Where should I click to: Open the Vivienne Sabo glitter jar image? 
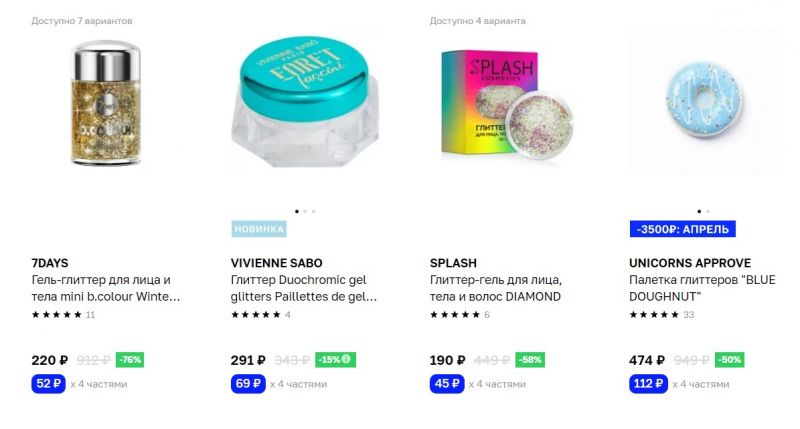pyautogui.click(x=305, y=102)
